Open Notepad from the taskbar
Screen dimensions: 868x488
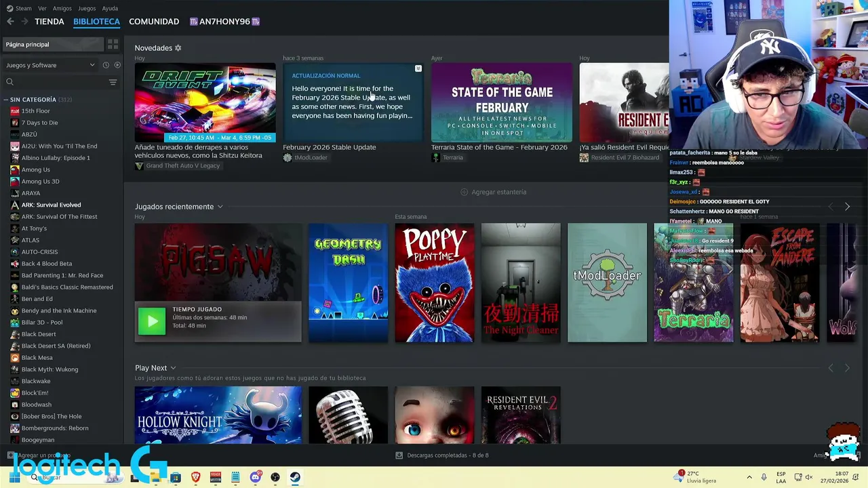point(235,477)
